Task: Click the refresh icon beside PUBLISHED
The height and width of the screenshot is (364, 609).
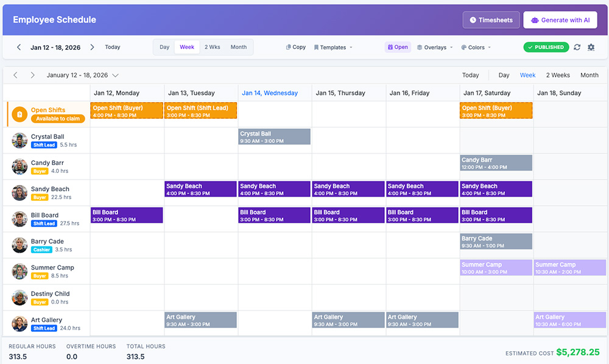Action: tap(577, 47)
